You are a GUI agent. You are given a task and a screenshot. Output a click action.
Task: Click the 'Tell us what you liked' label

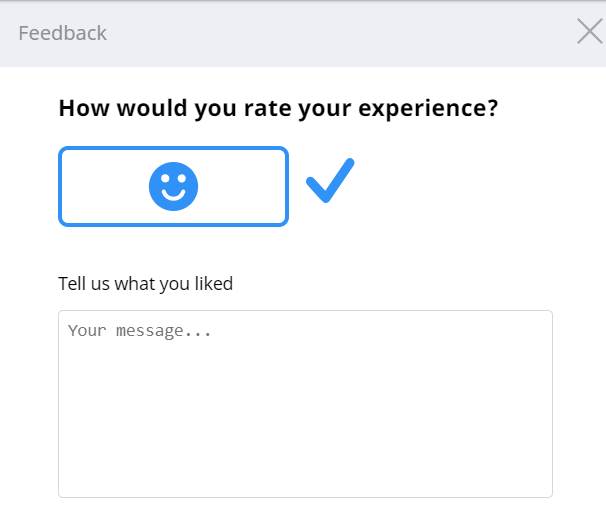point(146,284)
